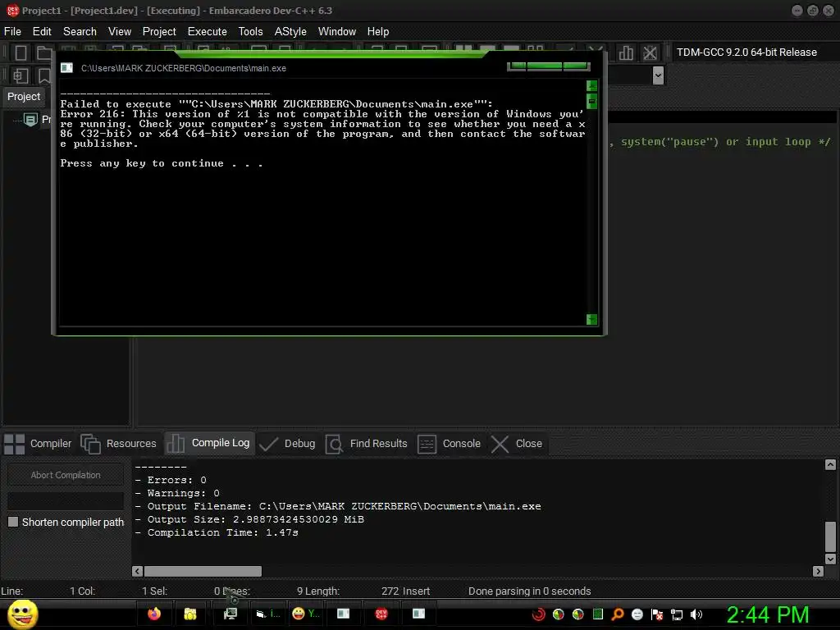Click the console window scroll down arrow

pos(592,320)
